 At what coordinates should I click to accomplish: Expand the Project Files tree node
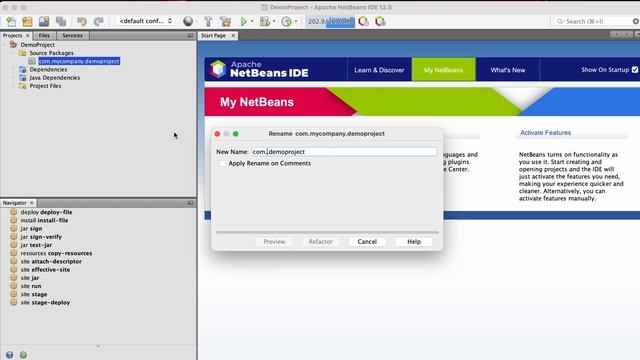(x=13, y=86)
